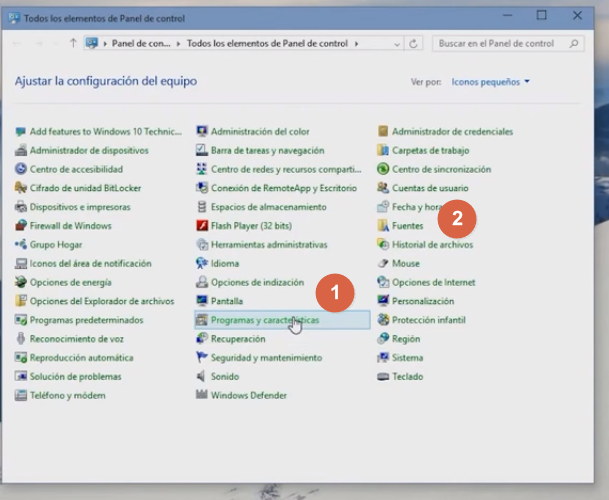Open the Idioma icon

coord(202,263)
